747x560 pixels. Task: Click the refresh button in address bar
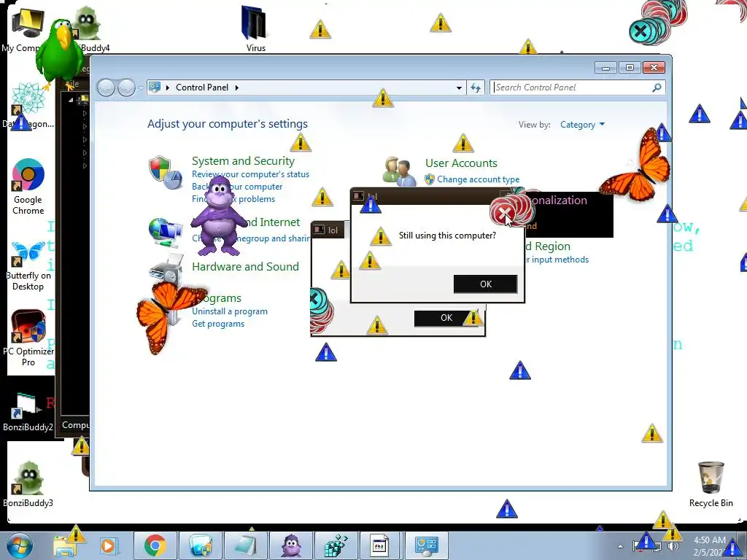[x=476, y=87]
